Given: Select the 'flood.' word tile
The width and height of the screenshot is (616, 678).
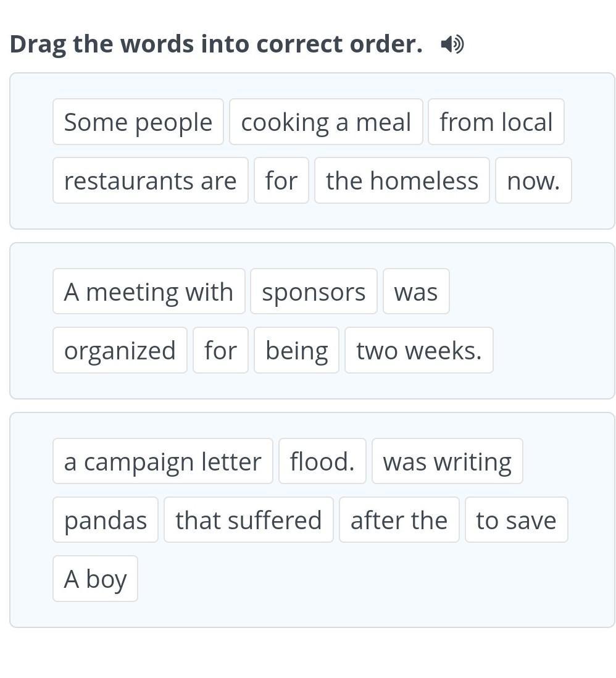Looking at the screenshot, I should click(x=322, y=461).
